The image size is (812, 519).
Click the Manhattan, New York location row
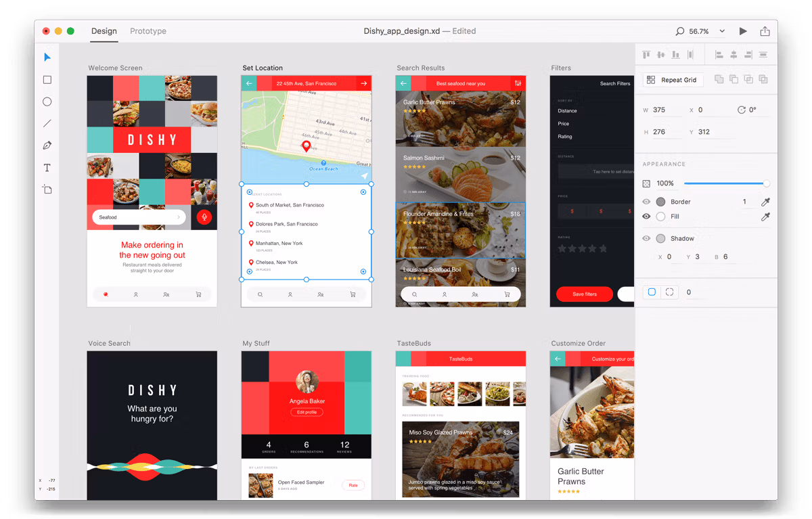(306, 245)
